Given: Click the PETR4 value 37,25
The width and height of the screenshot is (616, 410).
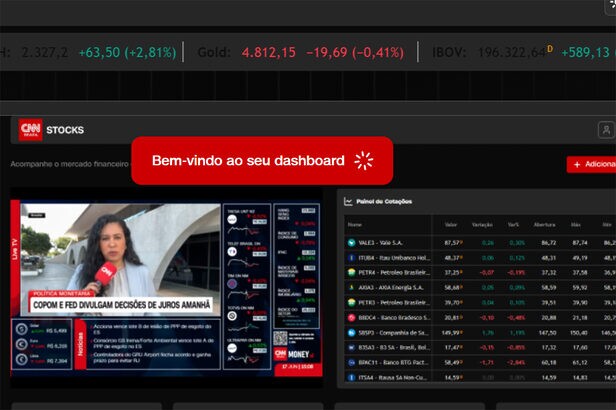Looking at the screenshot, I should point(452,272).
